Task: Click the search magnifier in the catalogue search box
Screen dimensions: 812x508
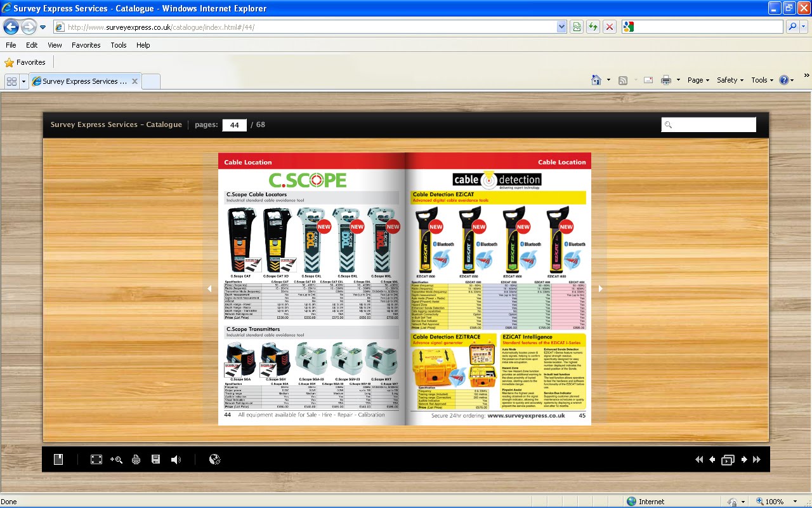Action: pyautogui.click(x=668, y=124)
